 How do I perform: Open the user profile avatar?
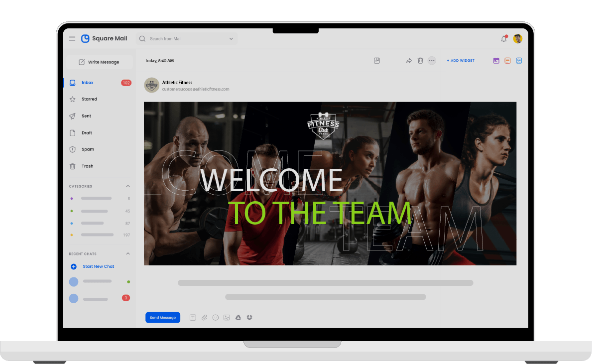(518, 38)
